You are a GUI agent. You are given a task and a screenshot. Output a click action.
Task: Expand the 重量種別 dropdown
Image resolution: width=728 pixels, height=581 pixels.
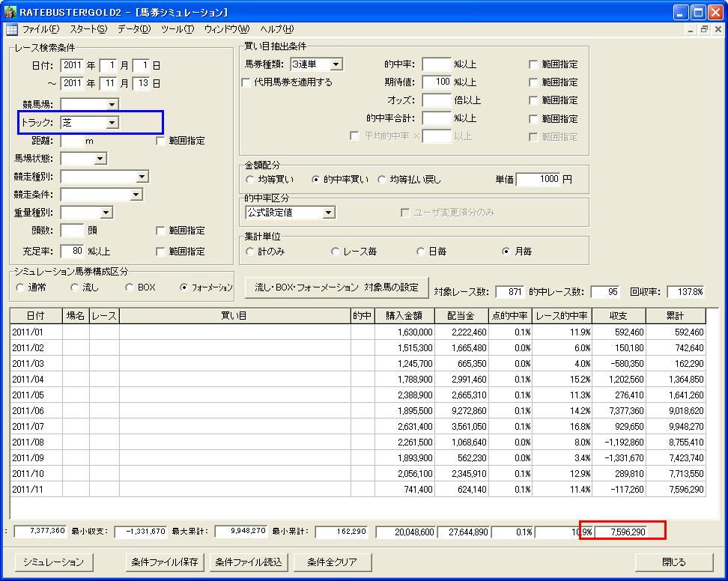tap(106, 213)
